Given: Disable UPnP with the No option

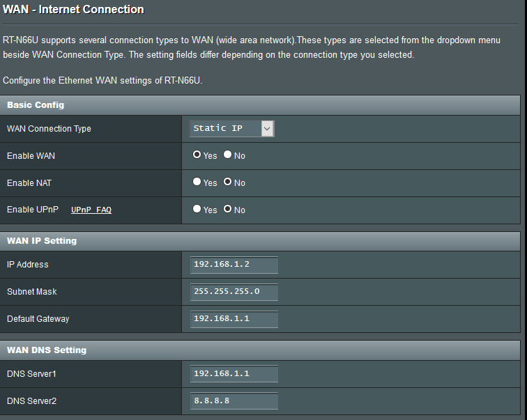Looking at the screenshot, I should [228, 210].
